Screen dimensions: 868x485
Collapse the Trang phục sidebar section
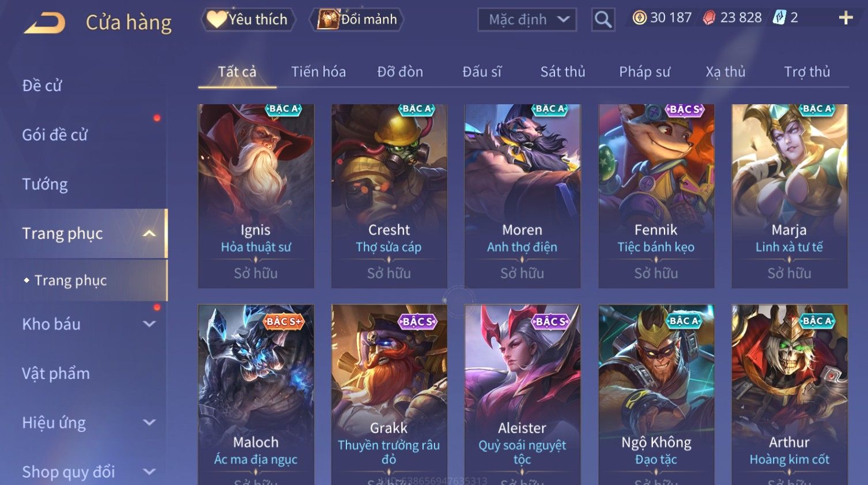(x=149, y=233)
